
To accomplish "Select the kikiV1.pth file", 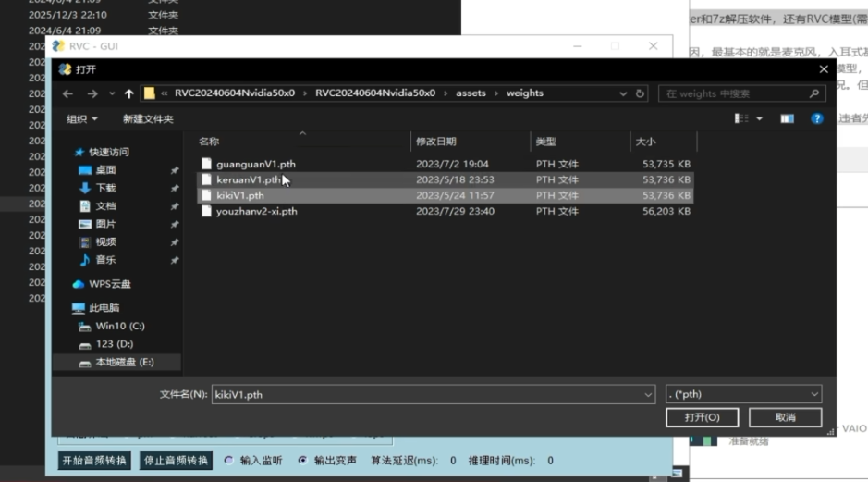I will (x=240, y=195).
